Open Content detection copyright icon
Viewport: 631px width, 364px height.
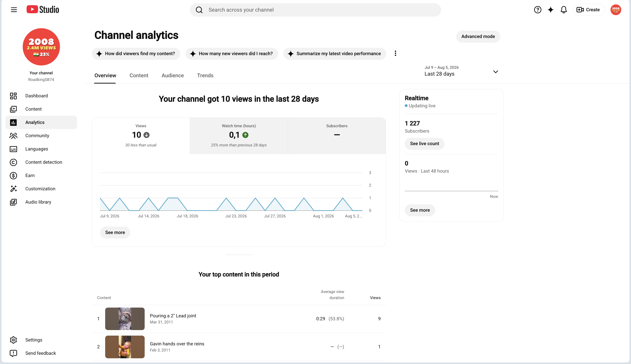coord(13,162)
